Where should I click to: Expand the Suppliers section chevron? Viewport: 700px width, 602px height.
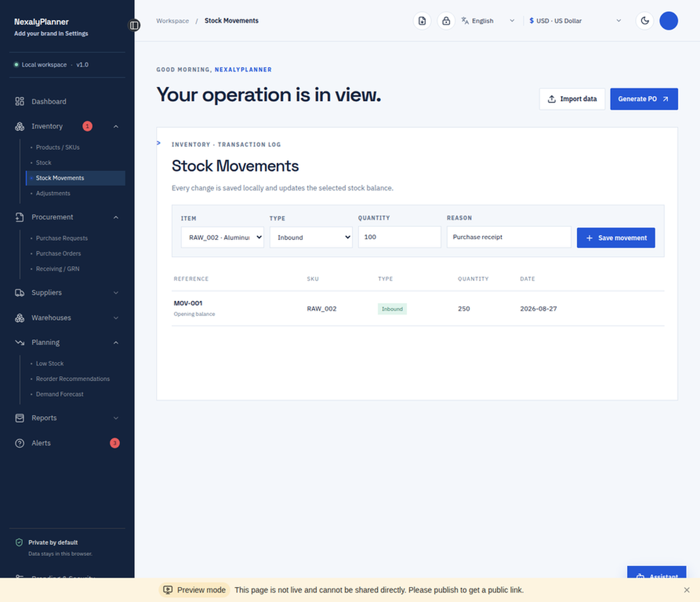pyautogui.click(x=116, y=293)
